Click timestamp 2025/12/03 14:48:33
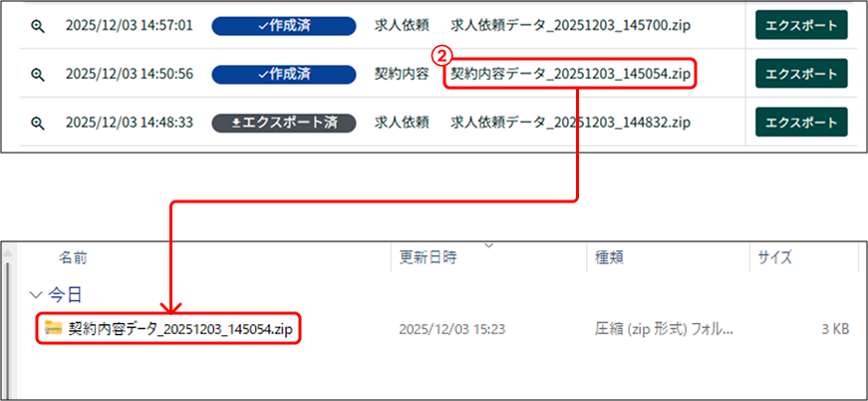 [130, 123]
